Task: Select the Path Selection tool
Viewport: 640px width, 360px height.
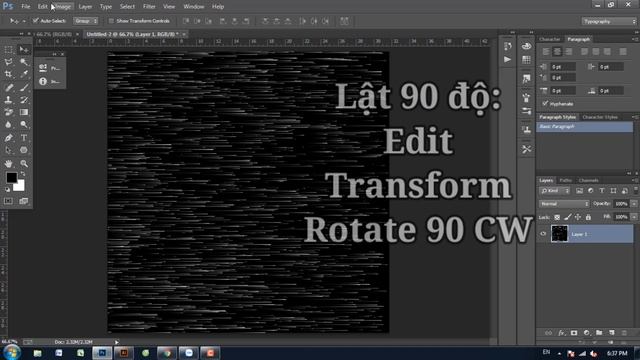Action: [8, 150]
